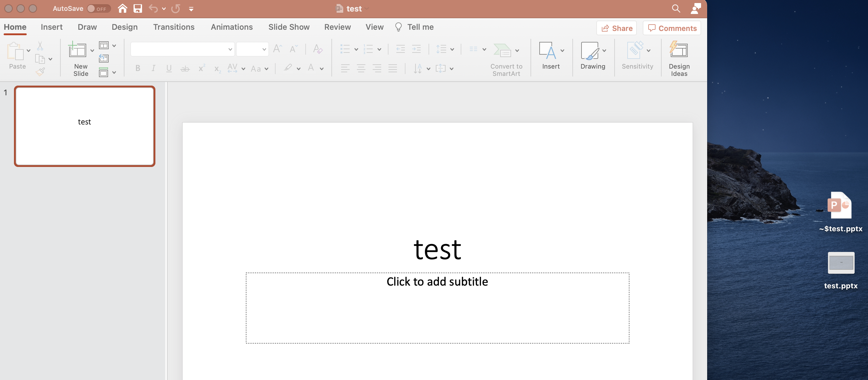Undo the last action

click(x=153, y=8)
